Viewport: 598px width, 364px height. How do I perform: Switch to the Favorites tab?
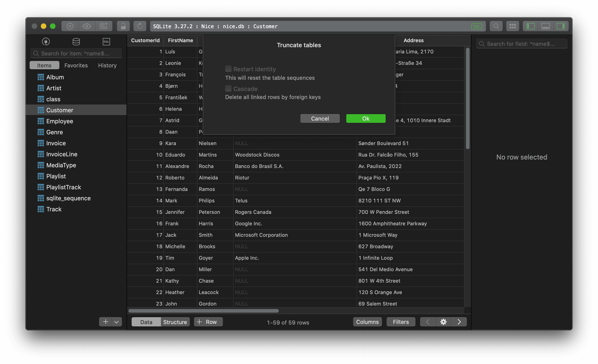(x=76, y=65)
